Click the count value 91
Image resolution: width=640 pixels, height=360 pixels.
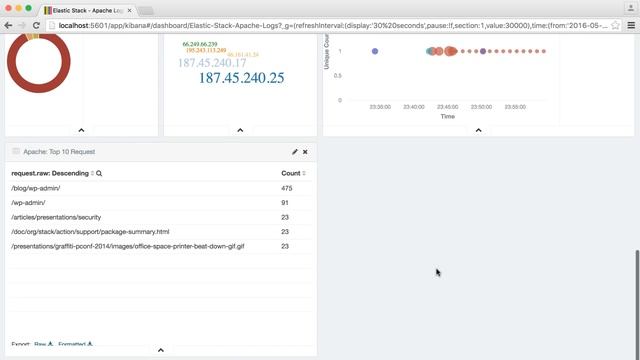pos(284,203)
